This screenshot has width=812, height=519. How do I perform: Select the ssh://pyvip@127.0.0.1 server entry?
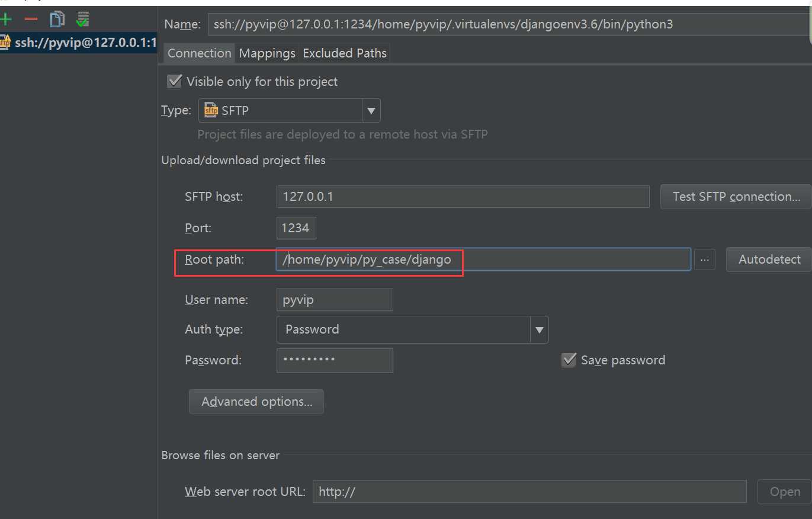coord(78,43)
